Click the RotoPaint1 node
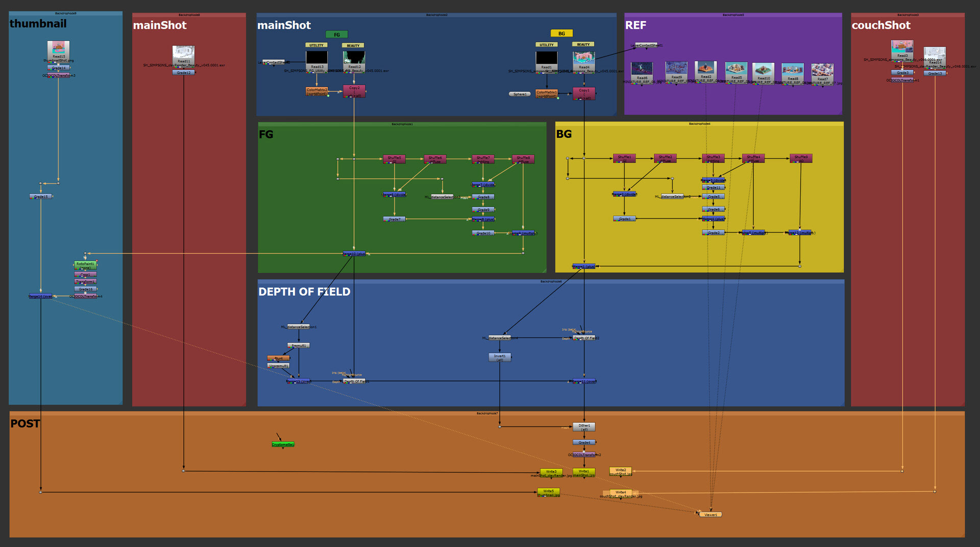 [x=85, y=265]
